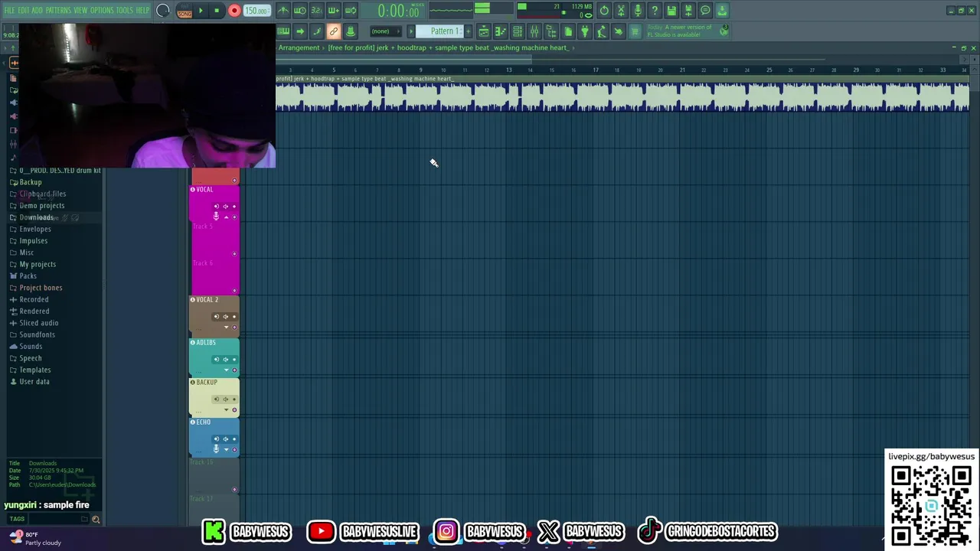Open the VIEW menu
Viewport: 980px width, 551px height.
[80, 10]
